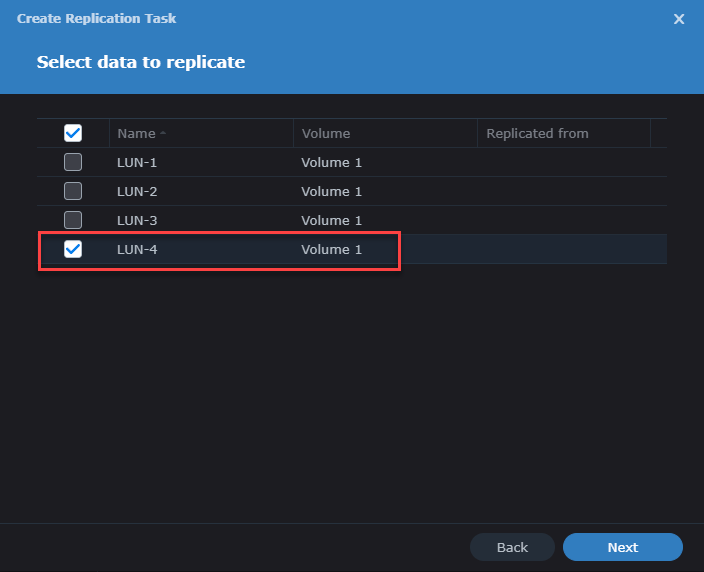Click Volume 1 cell in the LUN-2 row
This screenshot has height=572, width=704.
tap(331, 191)
